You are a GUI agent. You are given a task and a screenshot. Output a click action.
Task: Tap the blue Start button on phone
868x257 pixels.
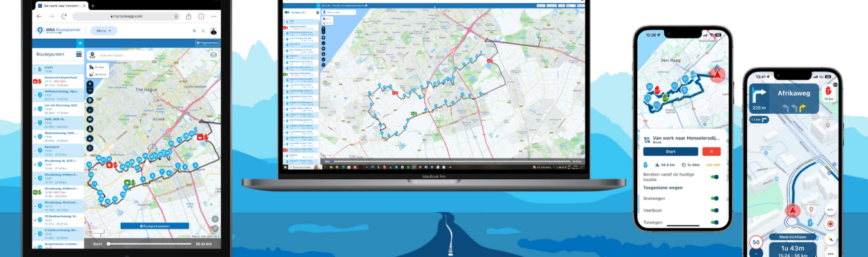[670, 152]
